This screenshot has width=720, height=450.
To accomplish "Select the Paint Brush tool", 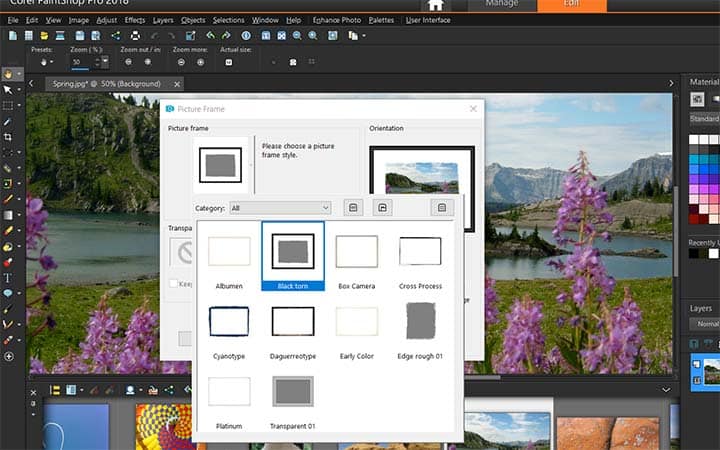I will tap(8, 199).
